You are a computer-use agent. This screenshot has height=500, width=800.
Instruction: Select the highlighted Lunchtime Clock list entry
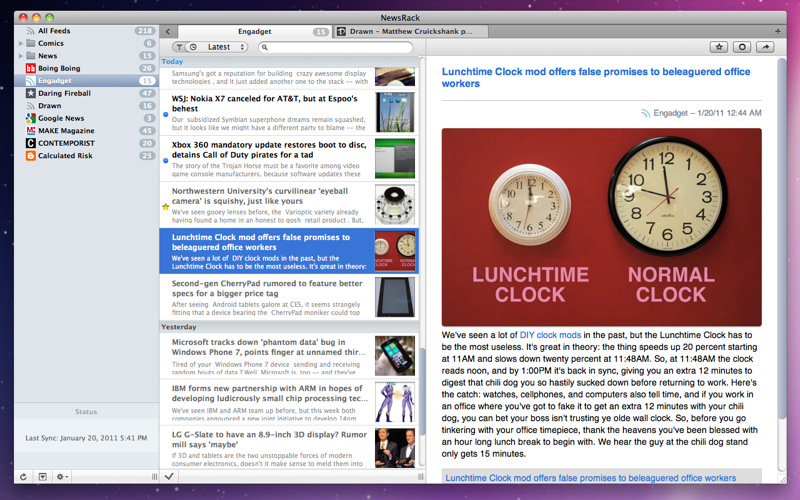click(x=289, y=251)
